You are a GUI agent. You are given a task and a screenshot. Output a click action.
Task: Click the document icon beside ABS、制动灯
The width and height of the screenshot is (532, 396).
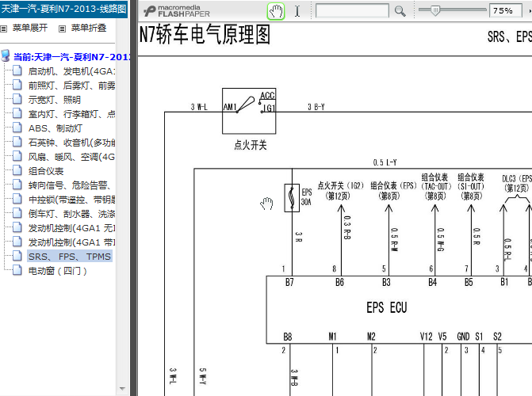click(x=17, y=128)
